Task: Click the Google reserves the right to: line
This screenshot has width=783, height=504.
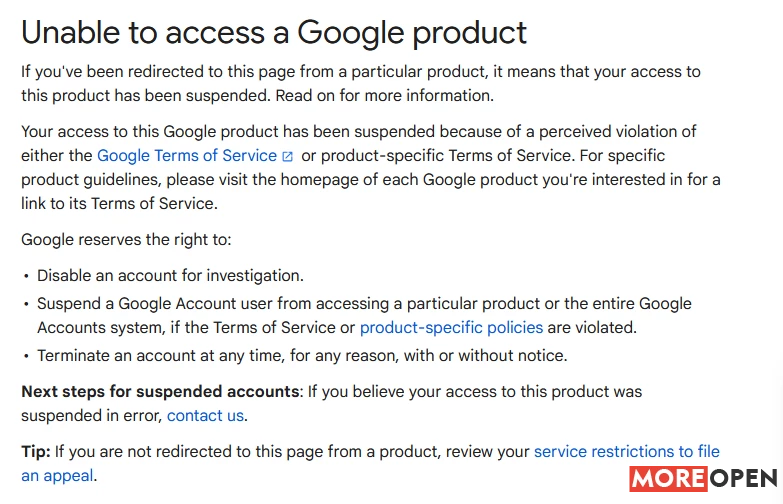Action: 126,240
